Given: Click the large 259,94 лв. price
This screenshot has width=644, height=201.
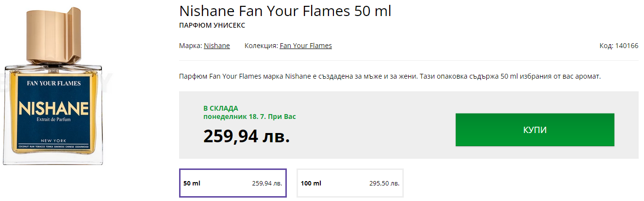Looking at the screenshot, I should click(x=246, y=136).
